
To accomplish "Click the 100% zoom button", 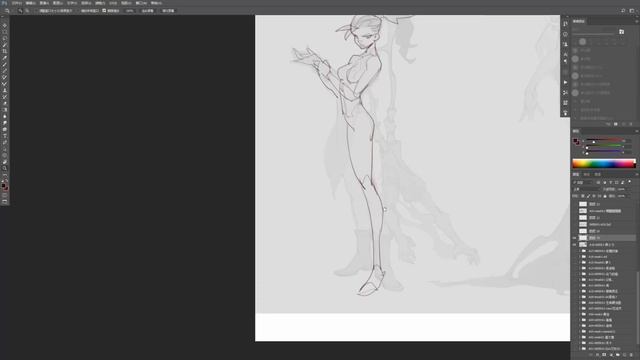I will point(130,11).
